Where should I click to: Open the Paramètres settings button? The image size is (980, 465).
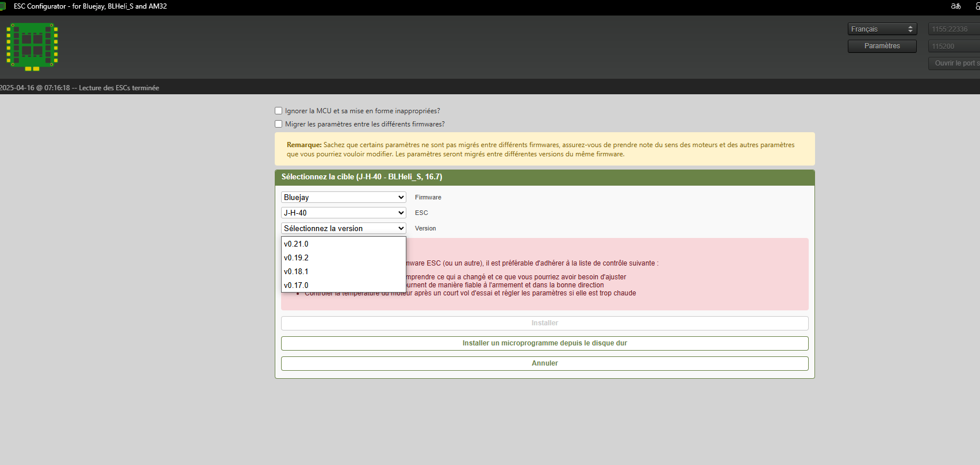882,46
